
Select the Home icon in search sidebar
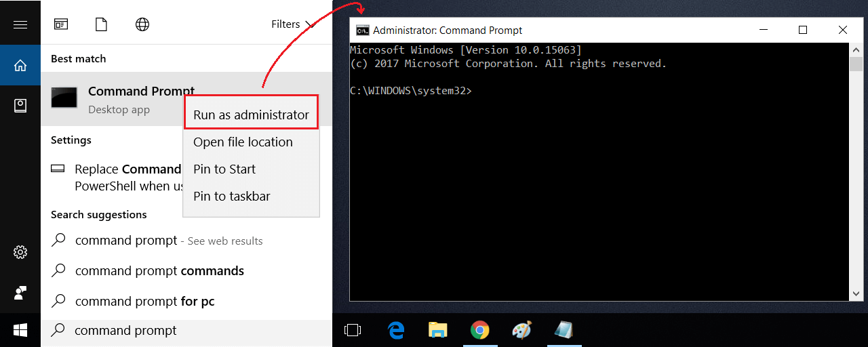20,65
